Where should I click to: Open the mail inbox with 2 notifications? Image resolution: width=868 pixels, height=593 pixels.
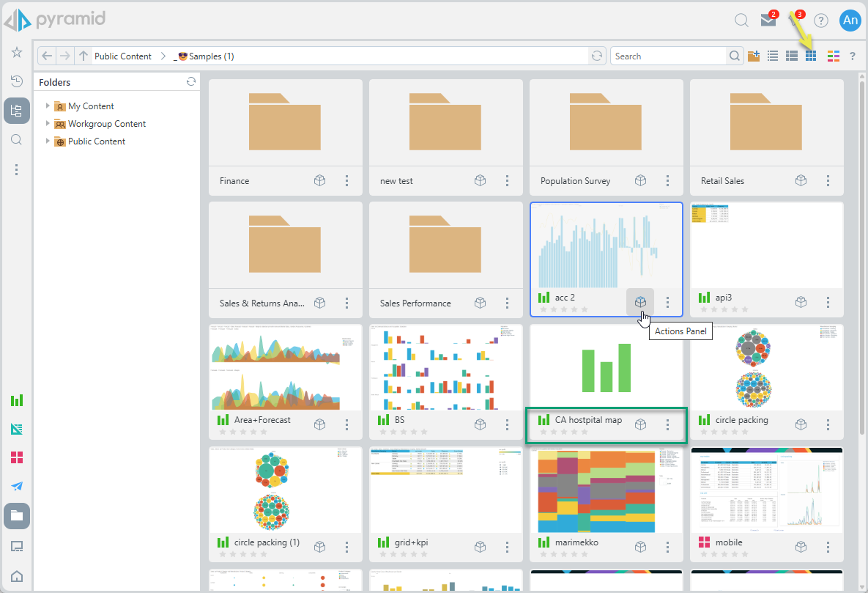pyautogui.click(x=768, y=21)
